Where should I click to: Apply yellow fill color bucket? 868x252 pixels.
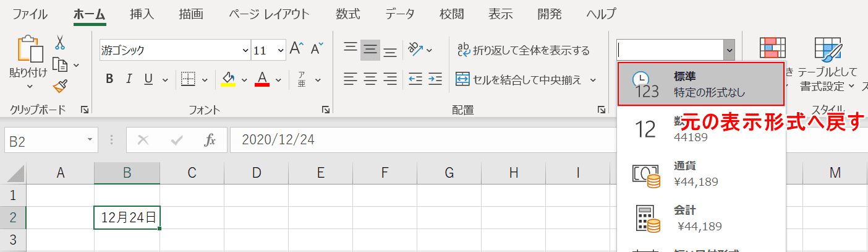[228, 79]
